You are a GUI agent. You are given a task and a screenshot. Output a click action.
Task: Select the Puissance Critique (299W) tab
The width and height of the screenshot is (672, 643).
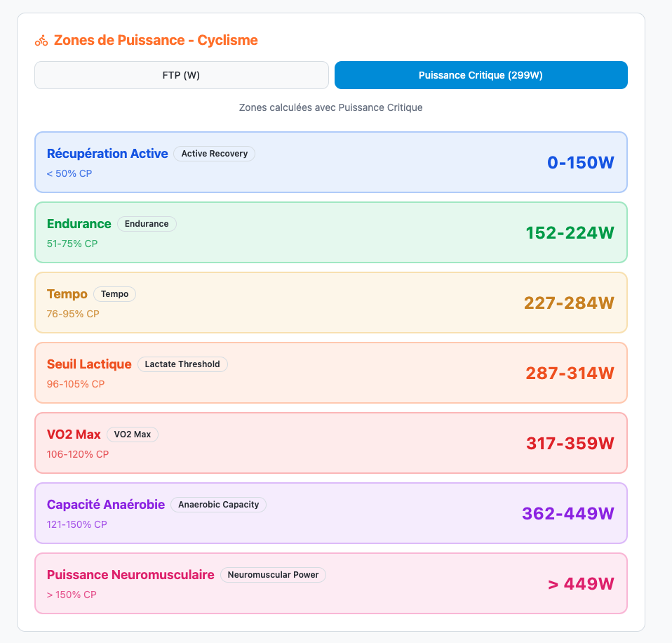[x=481, y=75]
